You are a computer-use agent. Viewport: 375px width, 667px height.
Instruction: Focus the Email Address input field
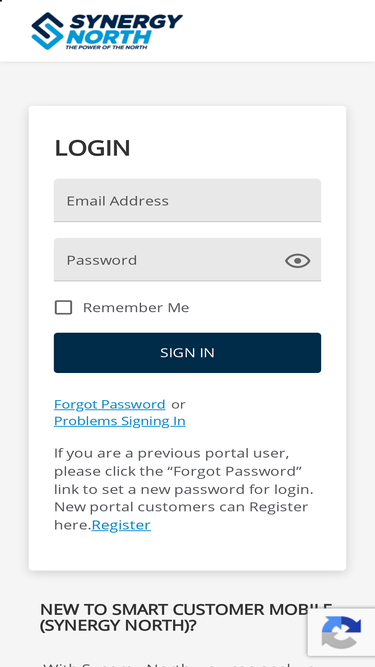coord(187,200)
